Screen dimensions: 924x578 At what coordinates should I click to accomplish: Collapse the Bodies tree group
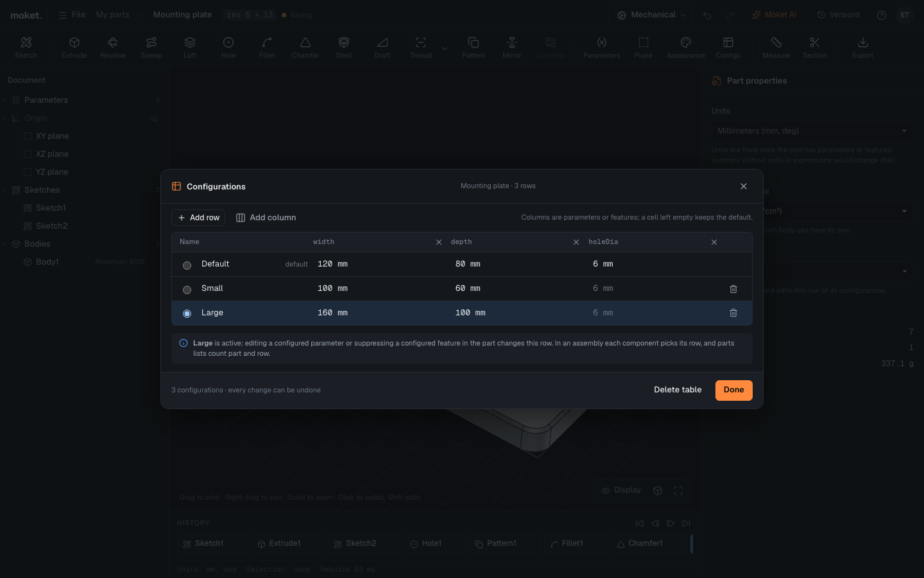(x=5, y=244)
